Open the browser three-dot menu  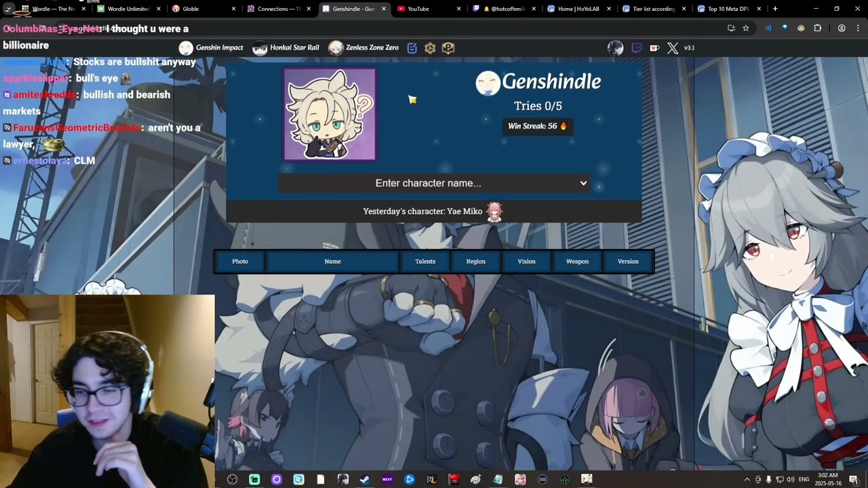pyautogui.click(x=857, y=28)
